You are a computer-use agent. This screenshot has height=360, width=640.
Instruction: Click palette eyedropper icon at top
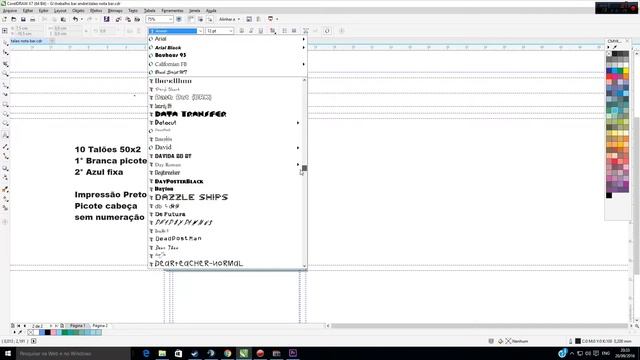[615, 47]
